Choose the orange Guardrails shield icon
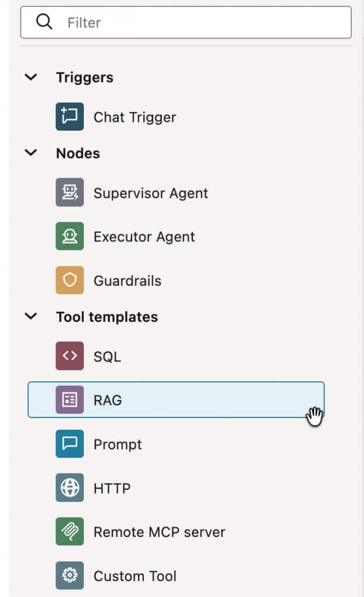Screen dimensions: 364x597 coord(70,280)
